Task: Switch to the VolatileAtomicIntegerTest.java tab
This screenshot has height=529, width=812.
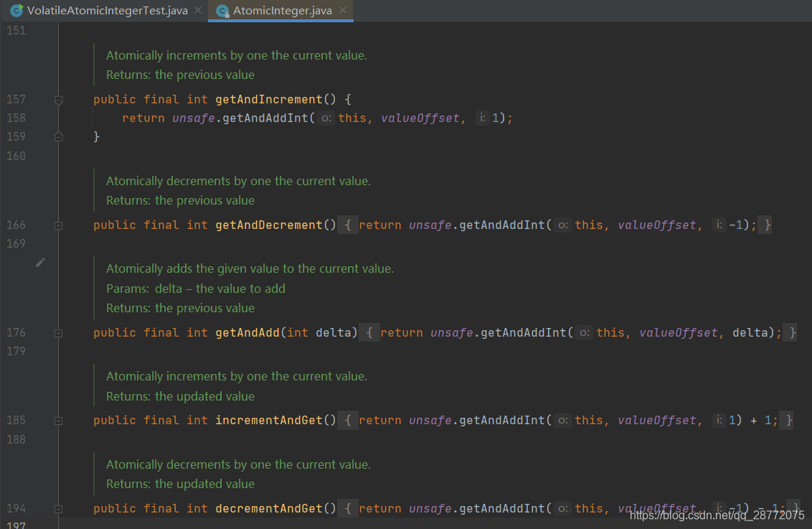Action: pyautogui.click(x=107, y=10)
